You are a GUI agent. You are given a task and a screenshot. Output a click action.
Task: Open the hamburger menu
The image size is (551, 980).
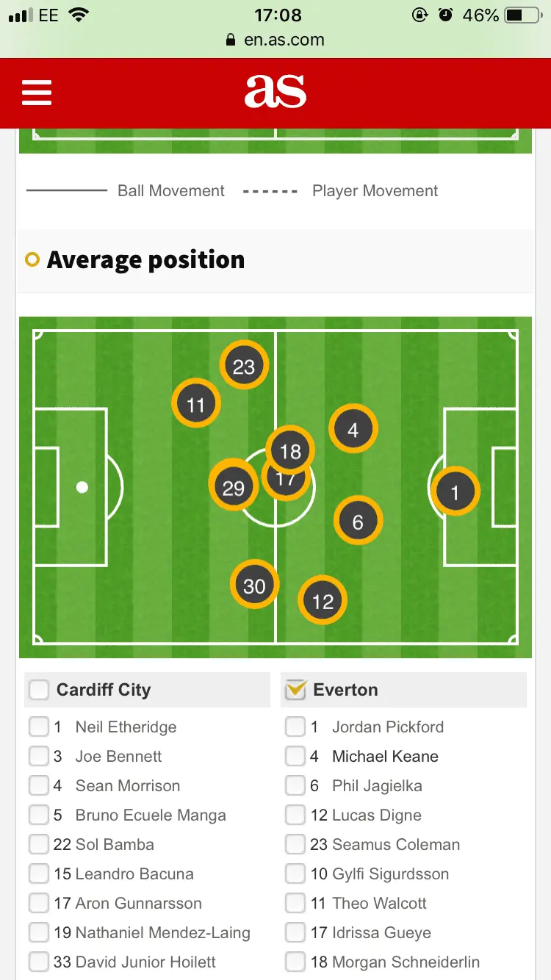click(x=37, y=93)
